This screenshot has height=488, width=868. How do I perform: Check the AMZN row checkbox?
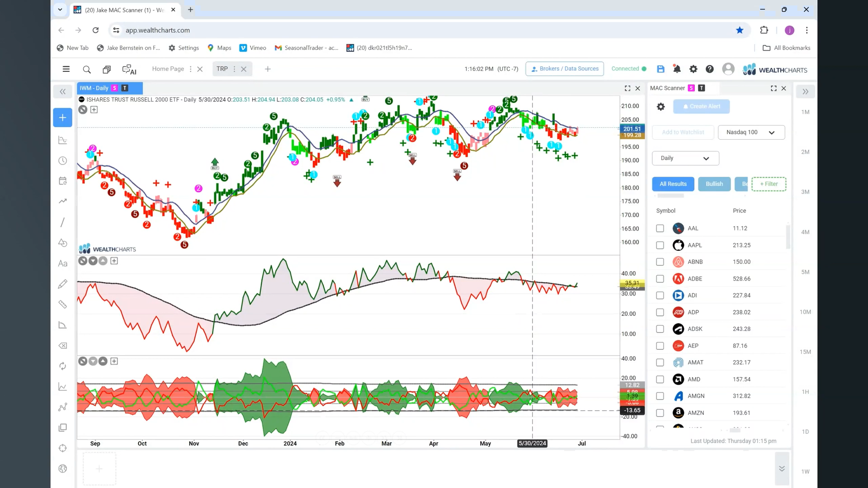[660, 413]
